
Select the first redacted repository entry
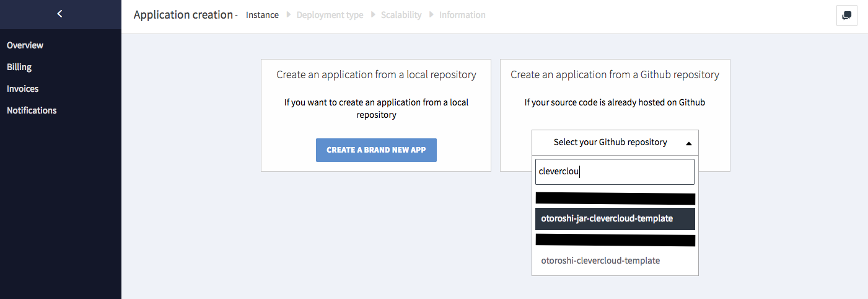pyautogui.click(x=614, y=199)
